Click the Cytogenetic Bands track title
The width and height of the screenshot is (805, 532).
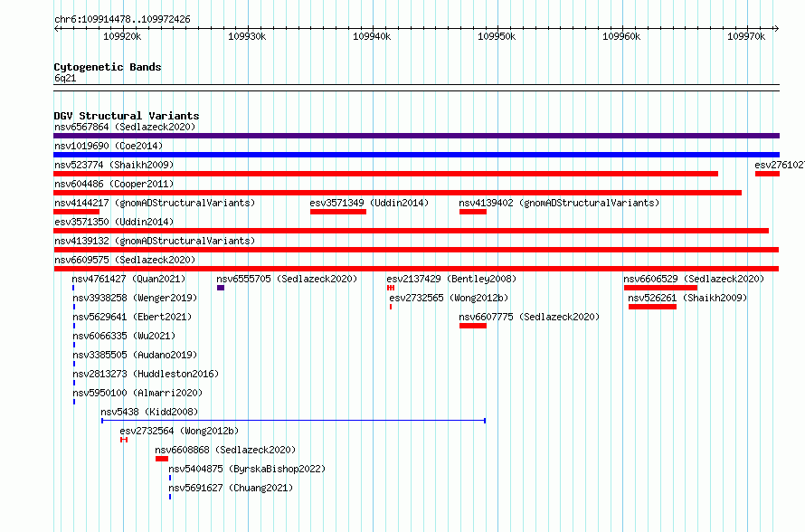tap(108, 67)
